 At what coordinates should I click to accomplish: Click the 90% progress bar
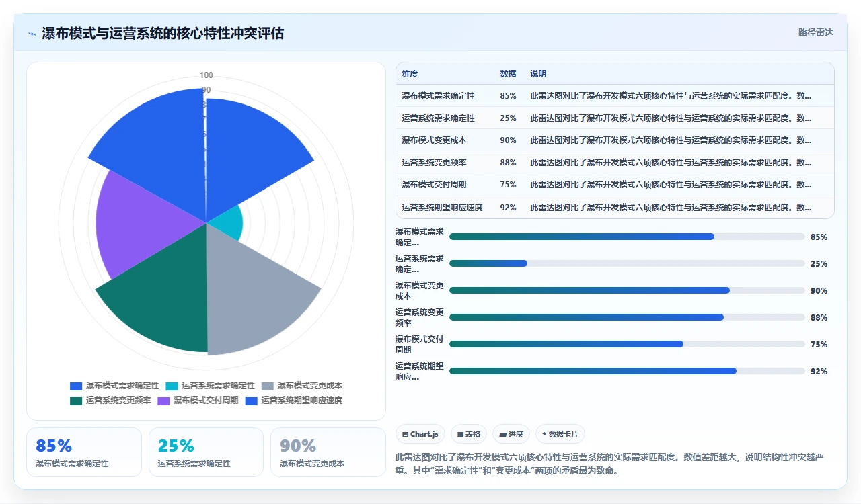[x=627, y=290]
